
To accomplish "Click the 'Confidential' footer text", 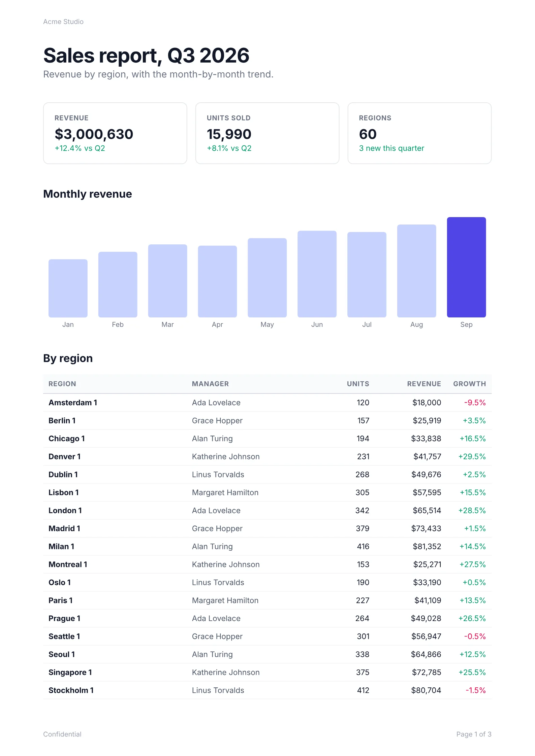I will (x=62, y=734).
